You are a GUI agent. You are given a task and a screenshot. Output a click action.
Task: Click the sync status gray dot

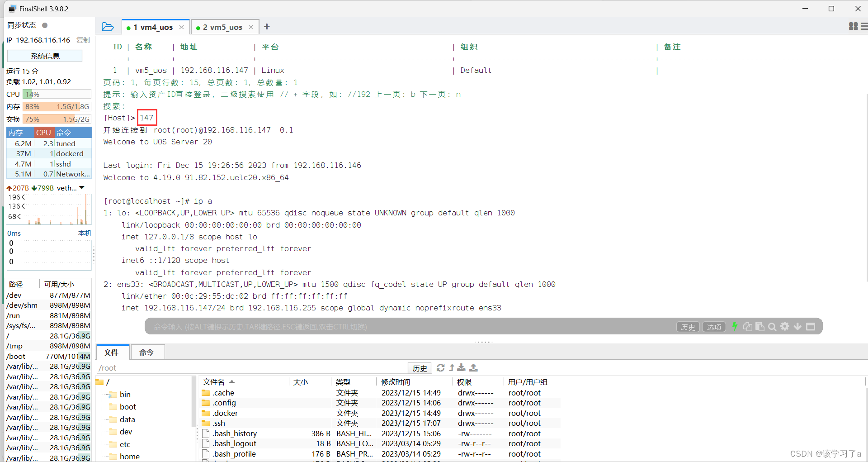[x=45, y=25]
